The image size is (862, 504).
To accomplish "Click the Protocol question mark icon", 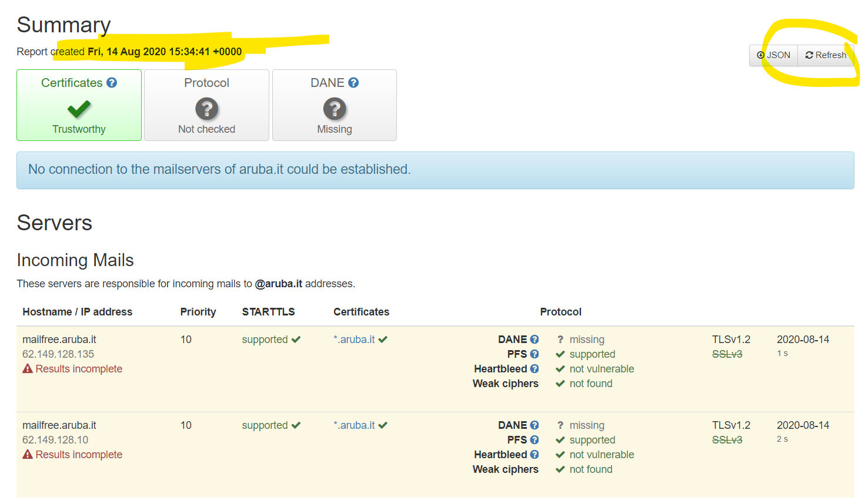I will pyautogui.click(x=206, y=109).
